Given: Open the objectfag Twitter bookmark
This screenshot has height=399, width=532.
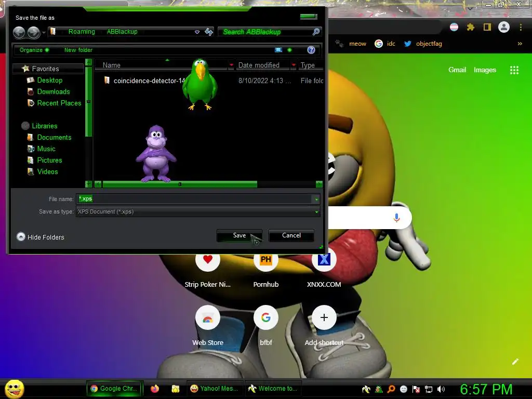Looking at the screenshot, I should 423,44.
